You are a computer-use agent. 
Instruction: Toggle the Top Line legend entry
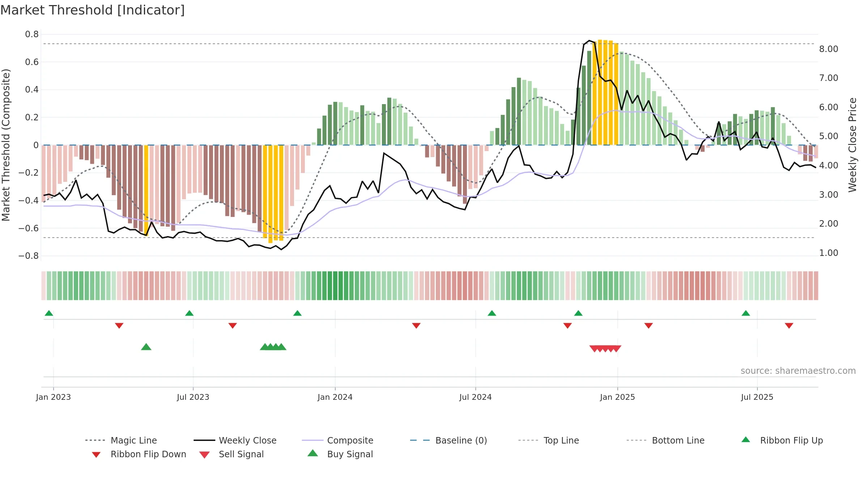click(548, 440)
